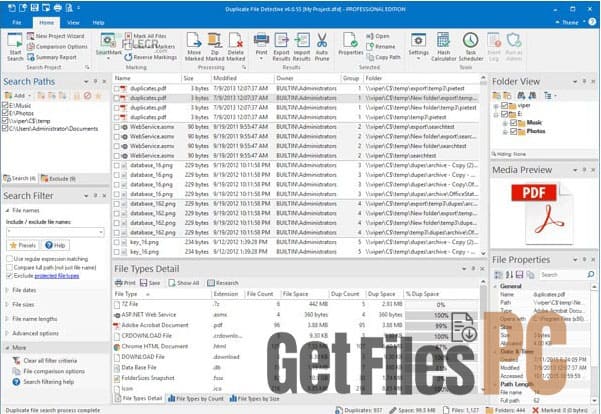Click the SmartMark tool
601x414 pixels.
point(108,45)
